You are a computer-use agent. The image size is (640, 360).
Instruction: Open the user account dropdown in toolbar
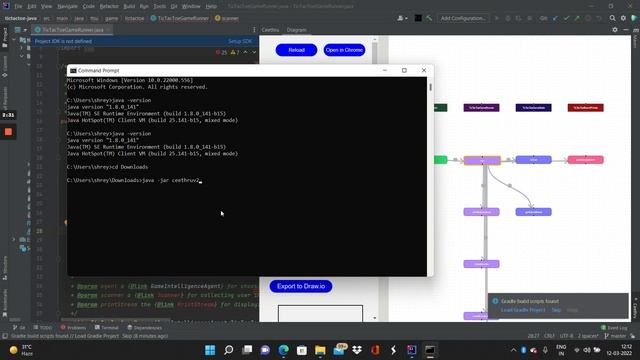click(402, 18)
